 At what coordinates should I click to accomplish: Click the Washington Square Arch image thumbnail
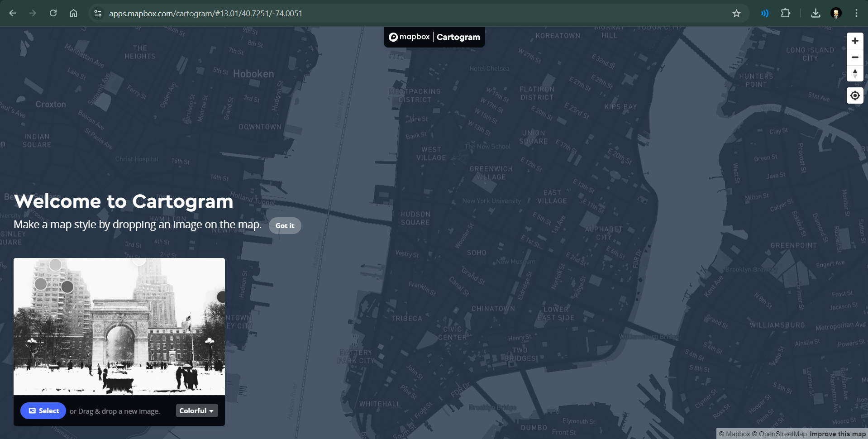pyautogui.click(x=119, y=326)
